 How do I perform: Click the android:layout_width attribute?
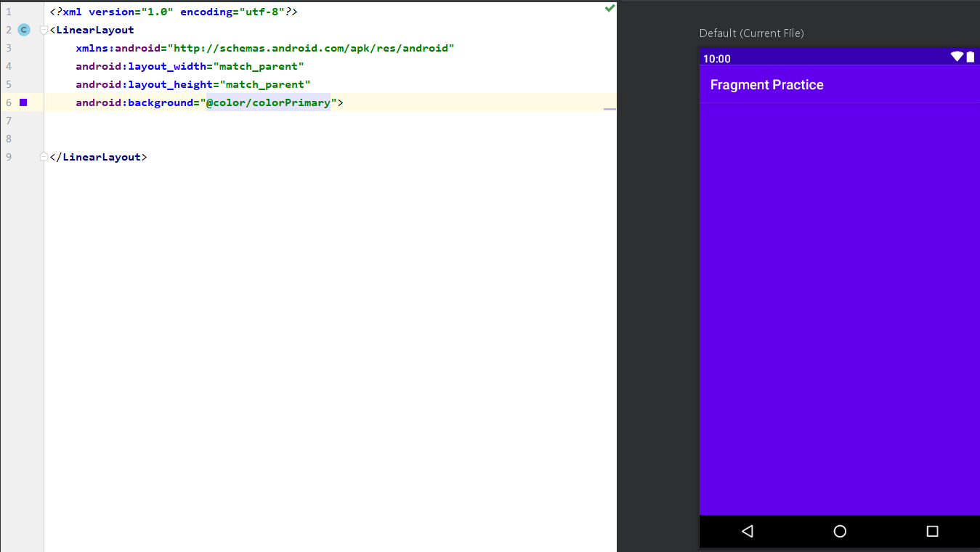pyautogui.click(x=141, y=66)
